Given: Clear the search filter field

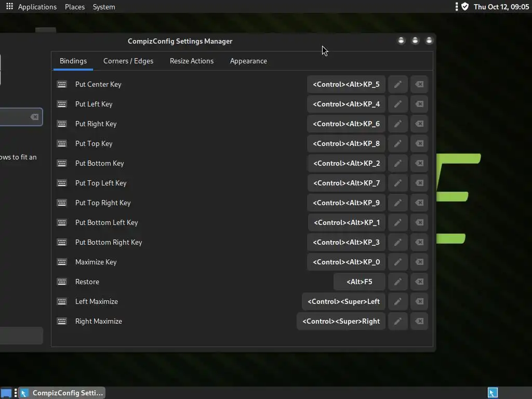Looking at the screenshot, I should click(x=34, y=117).
